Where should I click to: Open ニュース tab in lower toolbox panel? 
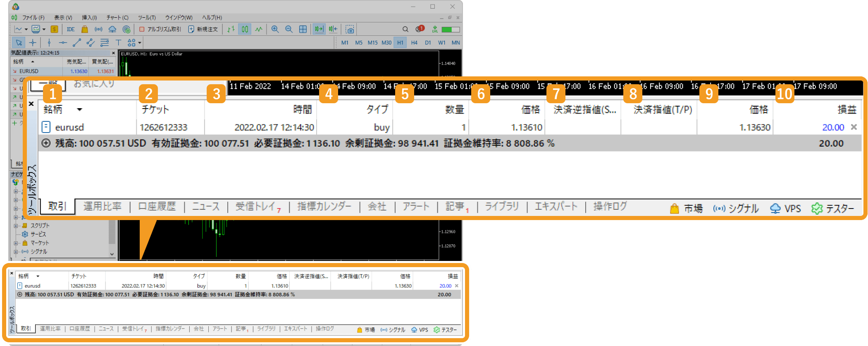point(106,329)
